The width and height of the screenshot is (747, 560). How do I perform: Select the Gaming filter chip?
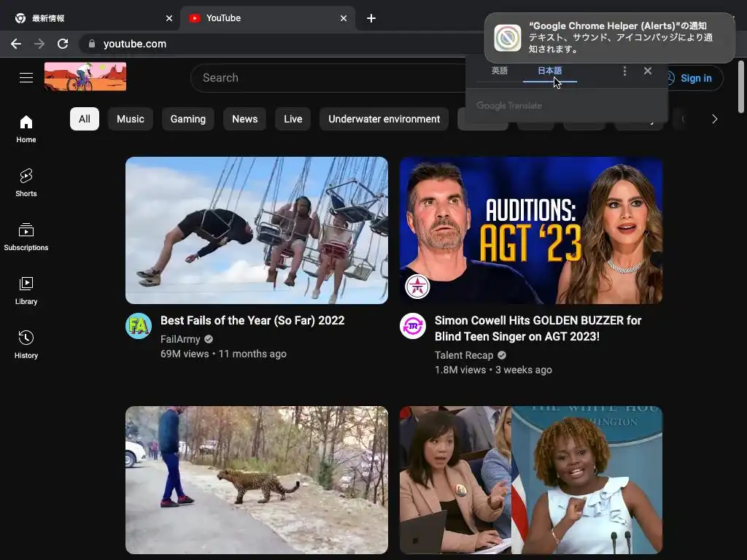[188, 119]
